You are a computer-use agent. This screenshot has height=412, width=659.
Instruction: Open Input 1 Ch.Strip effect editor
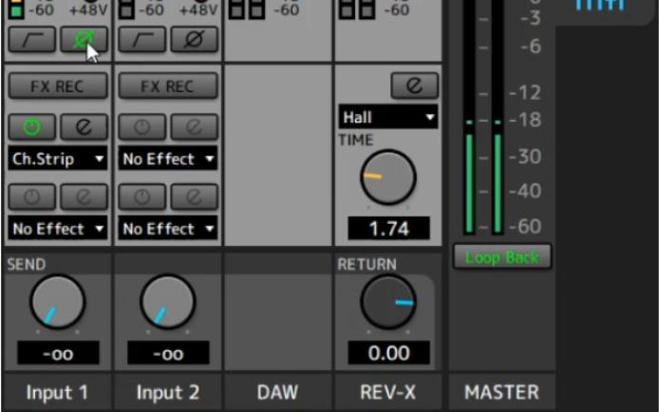click(84, 127)
